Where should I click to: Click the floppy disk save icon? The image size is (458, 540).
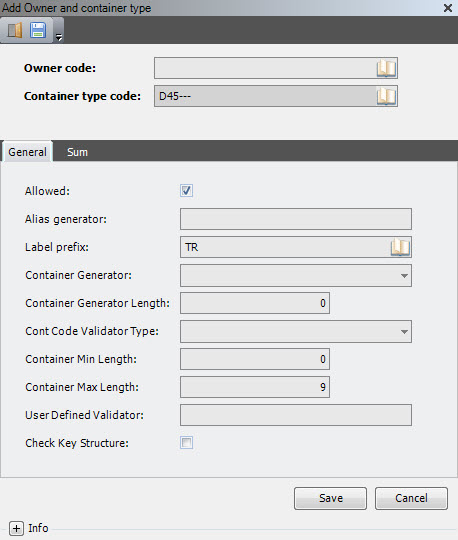[38, 30]
